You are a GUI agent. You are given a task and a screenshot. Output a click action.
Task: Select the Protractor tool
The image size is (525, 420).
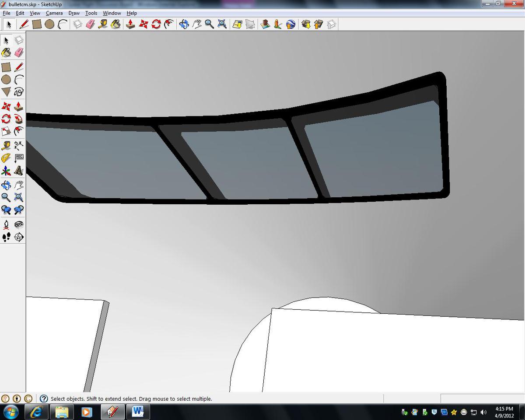(x=6, y=158)
